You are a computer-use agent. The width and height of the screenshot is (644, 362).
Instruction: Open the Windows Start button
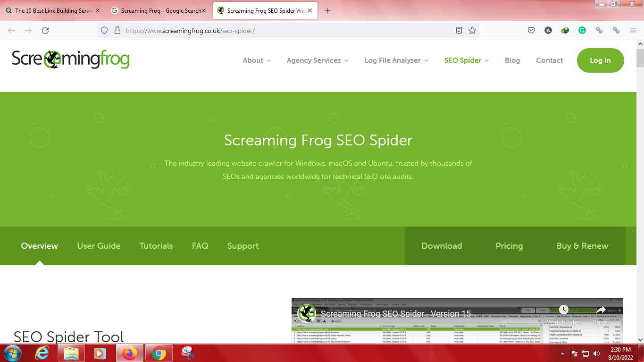12,353
